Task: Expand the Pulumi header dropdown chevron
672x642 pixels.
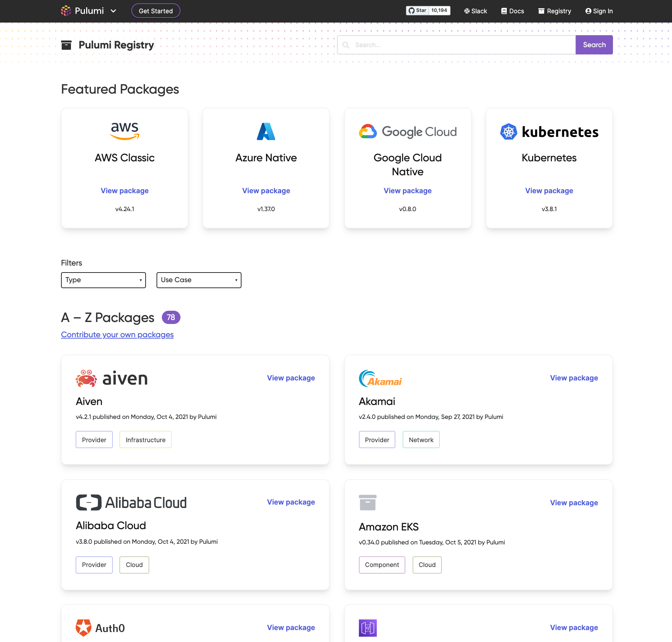Action: point(113,11)
